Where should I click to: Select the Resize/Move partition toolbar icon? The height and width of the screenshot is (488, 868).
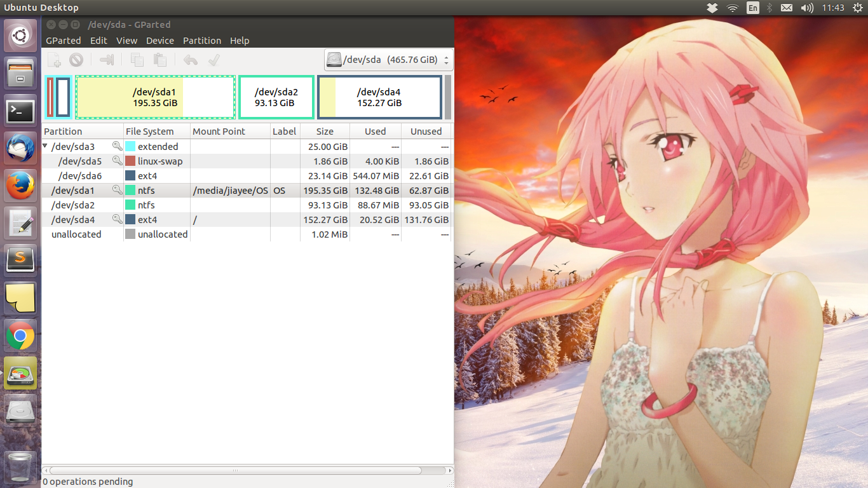107,60
